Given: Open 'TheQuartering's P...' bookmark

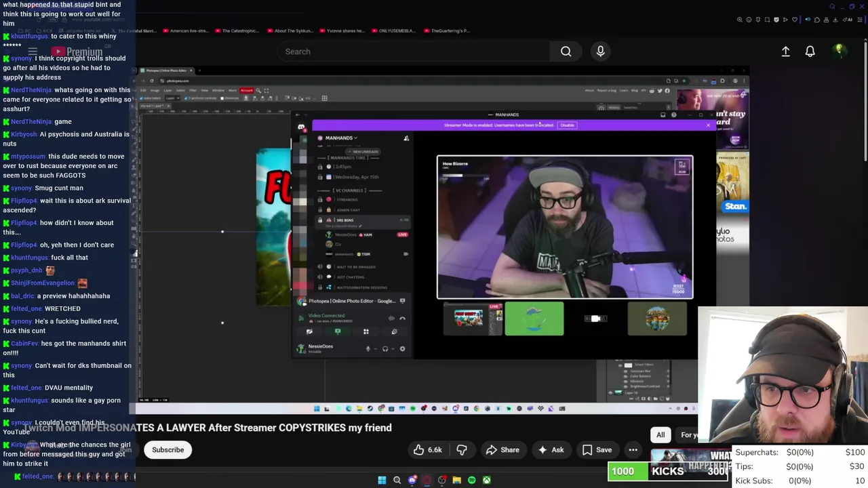Looking at the screenshot, I should [448, 30].
